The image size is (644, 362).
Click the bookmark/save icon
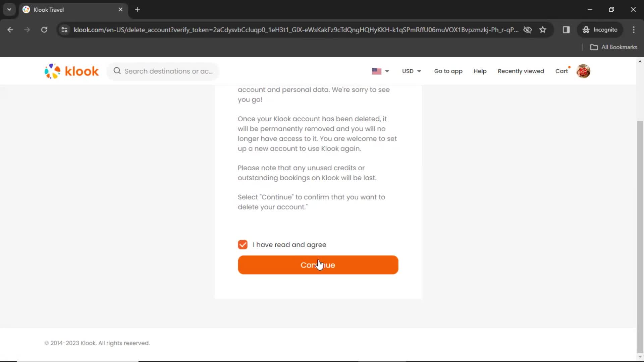[543, 29]
